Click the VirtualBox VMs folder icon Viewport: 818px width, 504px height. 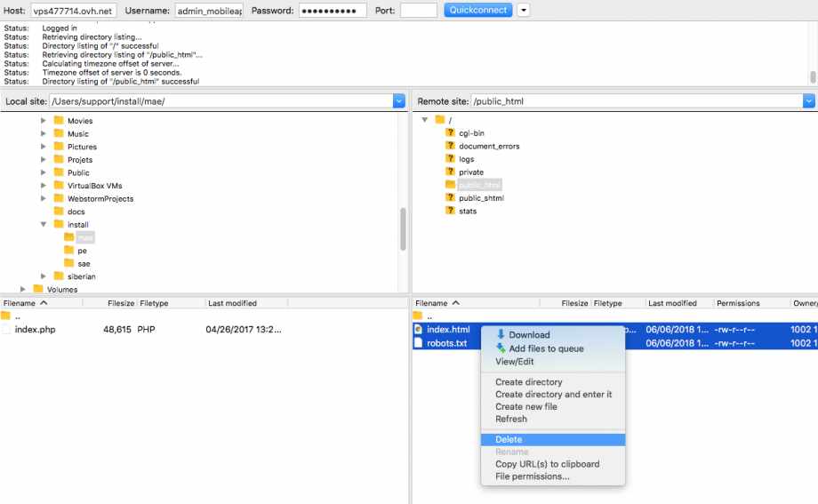(x=59, y=186)
